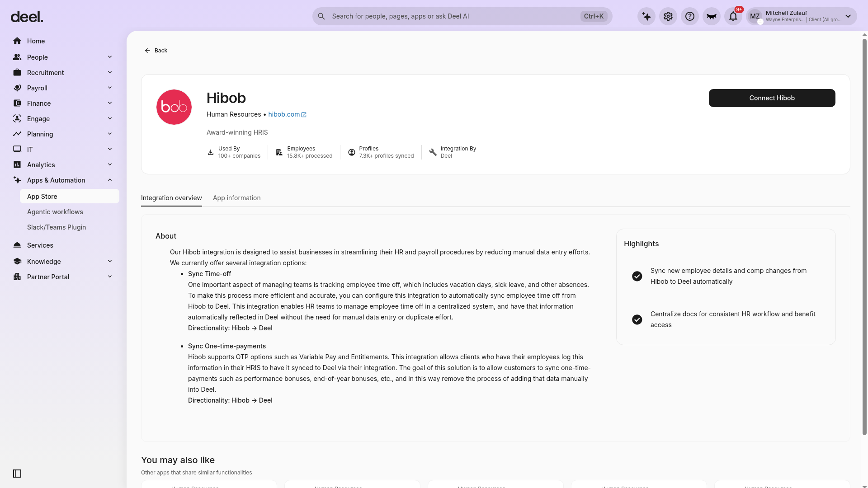
Task: Click the first Highlights checkmark icon
Action: coord(637,276)
